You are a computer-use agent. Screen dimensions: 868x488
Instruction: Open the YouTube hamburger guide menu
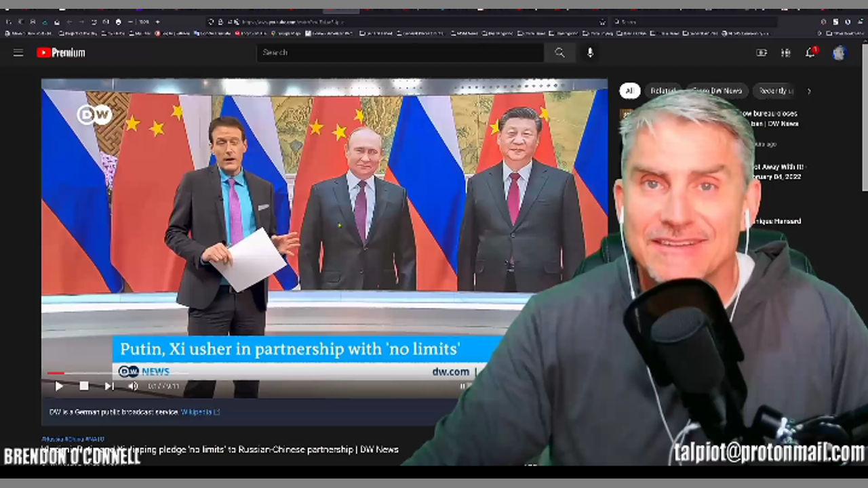[18, 53]
